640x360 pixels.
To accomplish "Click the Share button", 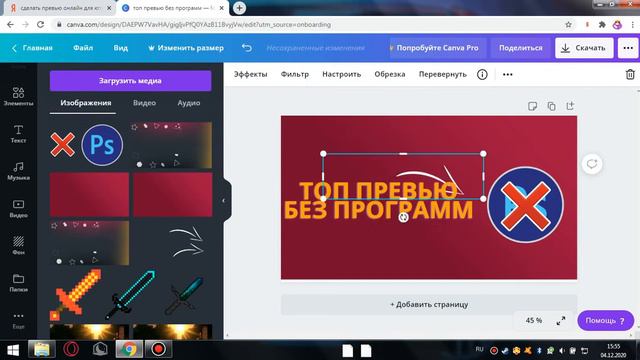I will [520, 48].
